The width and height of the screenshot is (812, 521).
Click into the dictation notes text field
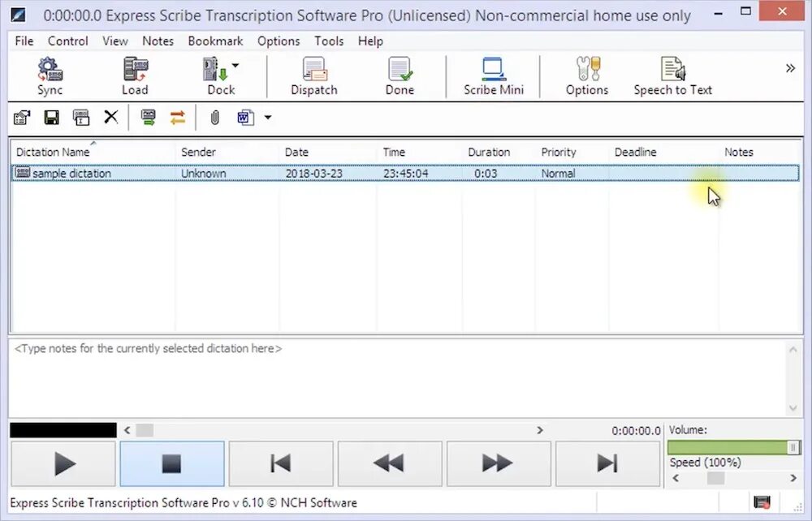click(x=397, y=377)
